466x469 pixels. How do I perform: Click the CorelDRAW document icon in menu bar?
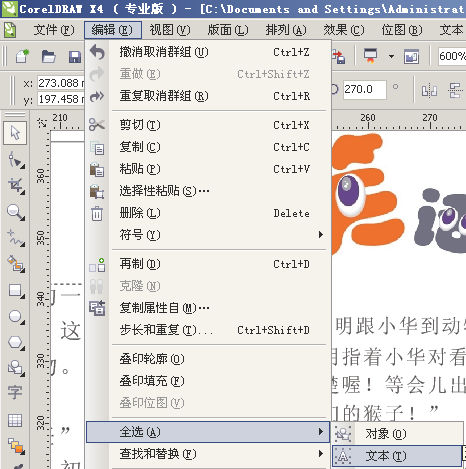point(10,30)
